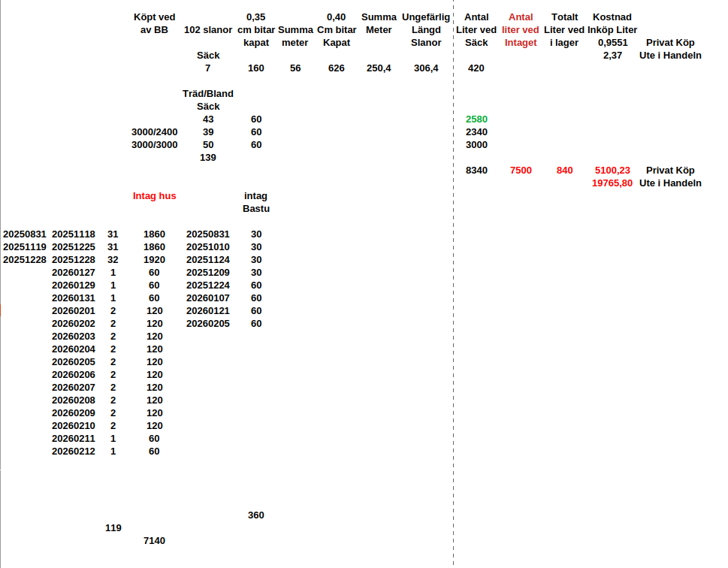The height and width of the screenshot is (568, 728).
Task: Click the 1920 intake cell
Action: click(154, 260)
